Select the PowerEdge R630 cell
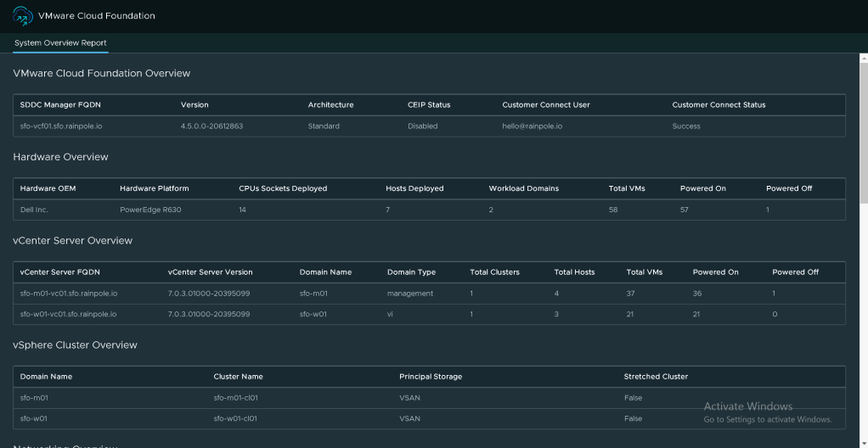The width and height of the screenshot is (868, 448). pos(151,209)
